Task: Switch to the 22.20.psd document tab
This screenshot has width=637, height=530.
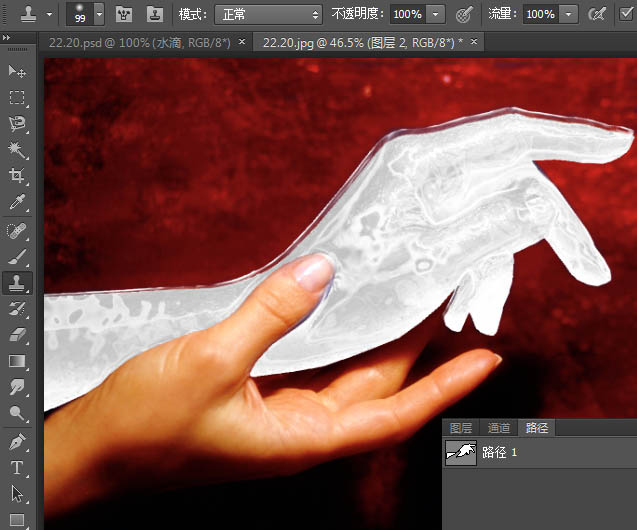Action: pos(139,42)
